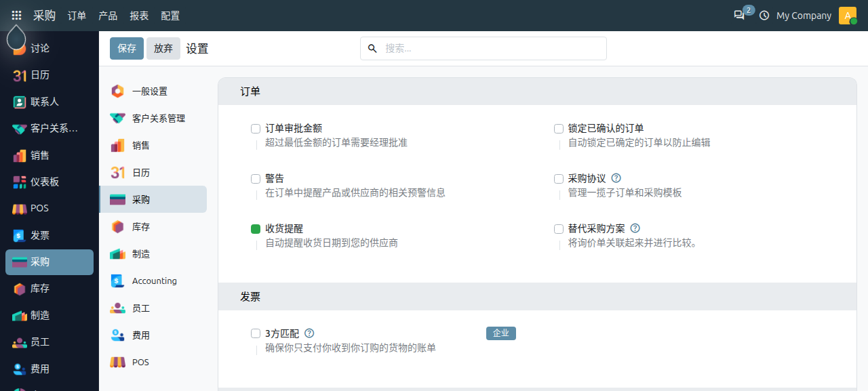This screenshot has height=391, width=868.
Task: Click the 保存 button
Action: (x=127, y=49)
